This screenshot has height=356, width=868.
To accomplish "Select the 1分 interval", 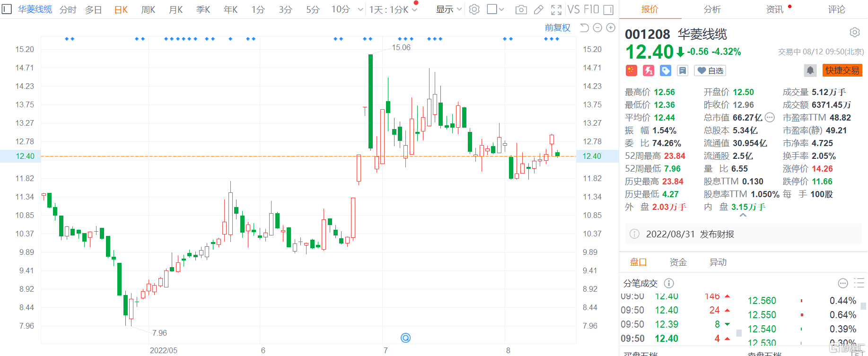I will pyautogui.click(x=258, y=9).
